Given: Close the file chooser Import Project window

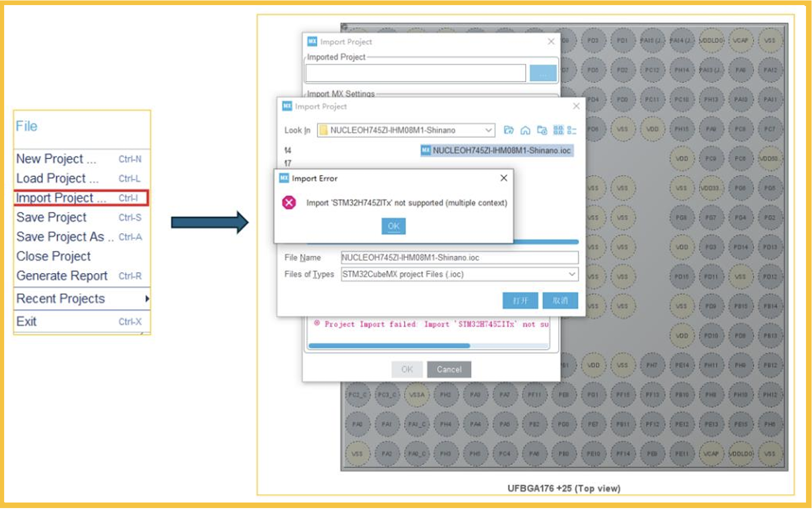Looking at the screenshot, I should click(x=576, y=106).
